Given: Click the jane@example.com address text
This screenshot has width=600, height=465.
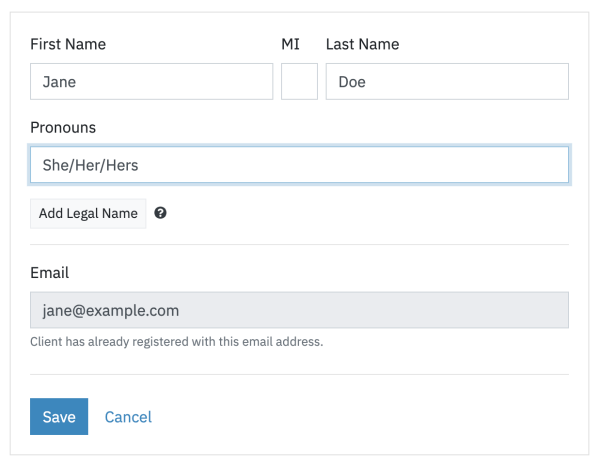Looking at the screenshot, I should (111, 310).
